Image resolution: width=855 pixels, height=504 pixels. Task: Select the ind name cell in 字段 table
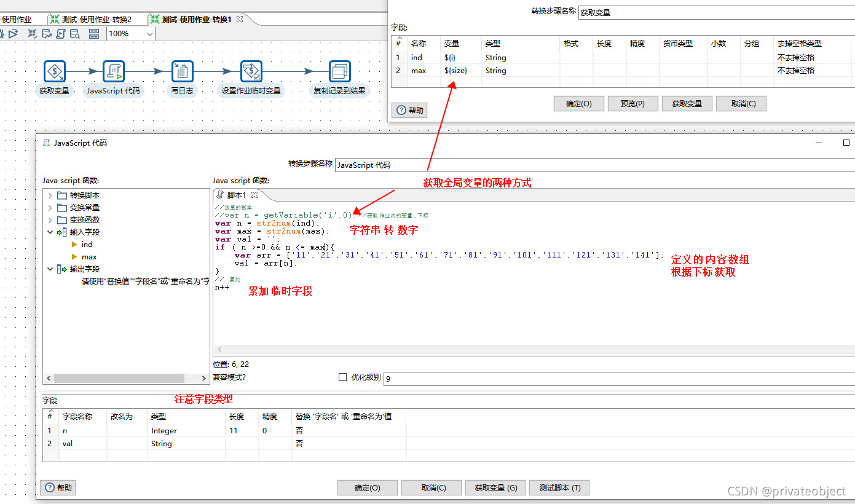pyautogui.click(x=424, y=57)
